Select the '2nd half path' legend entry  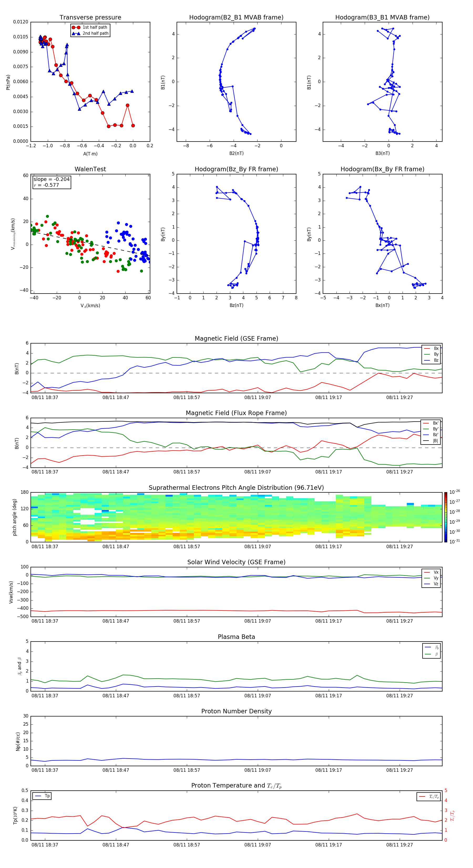click(91, 33)
